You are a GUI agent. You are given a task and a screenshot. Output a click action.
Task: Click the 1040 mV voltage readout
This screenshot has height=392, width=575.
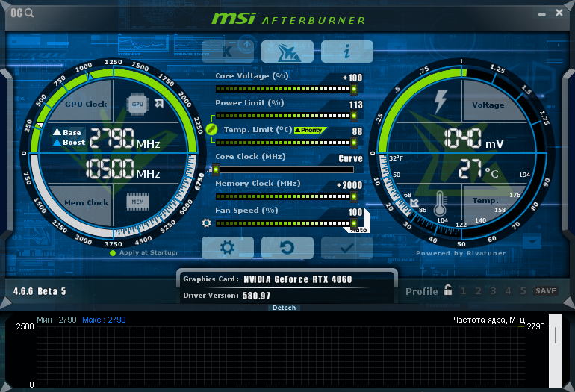click(x=473, y=139)
